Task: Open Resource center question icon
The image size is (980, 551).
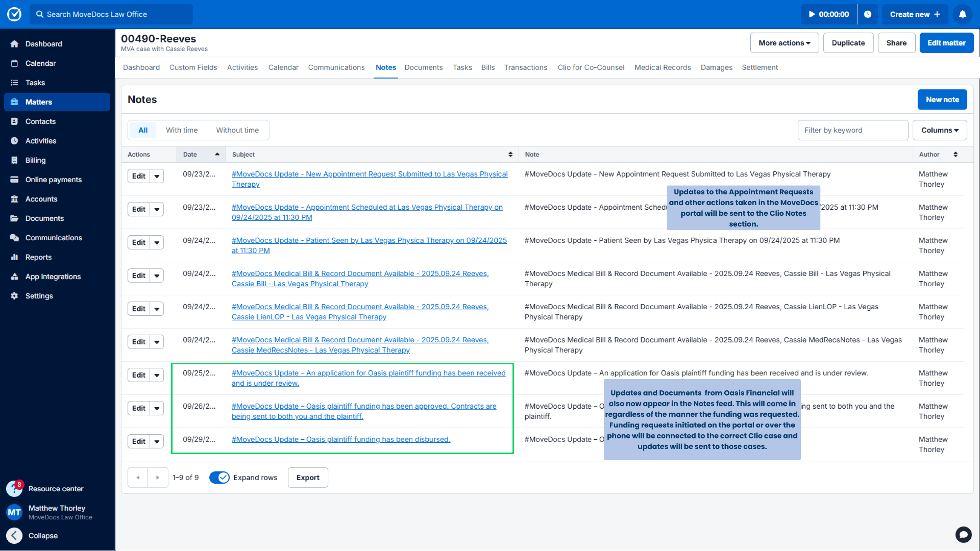Action: click(x=14, y=489)
